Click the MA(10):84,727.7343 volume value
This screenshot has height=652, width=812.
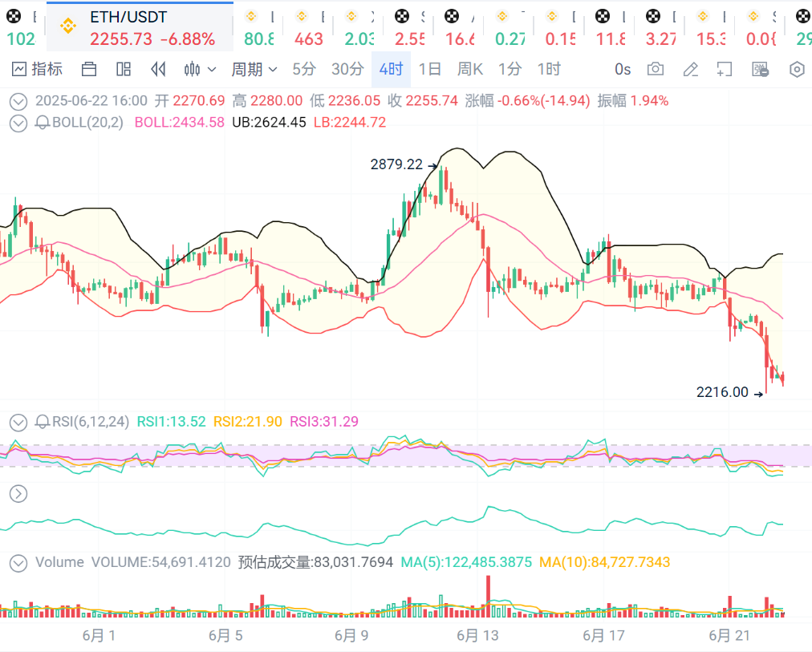coord(605,562)
